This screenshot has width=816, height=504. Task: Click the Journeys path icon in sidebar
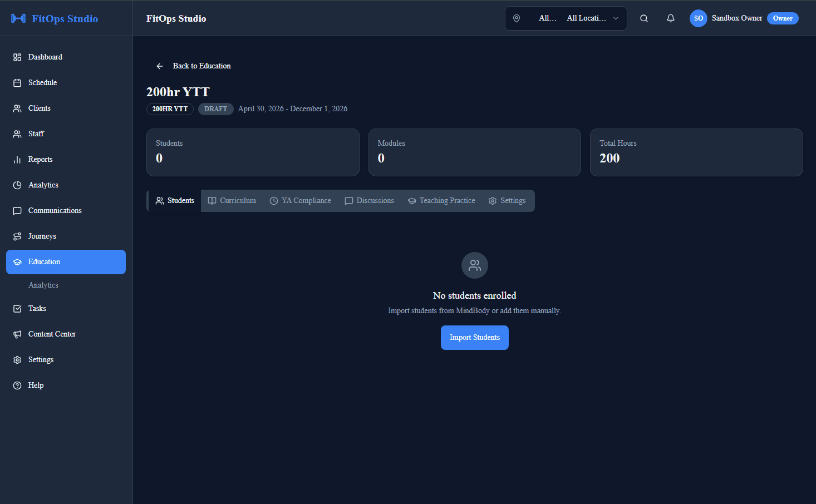click(x=17, y=236)
